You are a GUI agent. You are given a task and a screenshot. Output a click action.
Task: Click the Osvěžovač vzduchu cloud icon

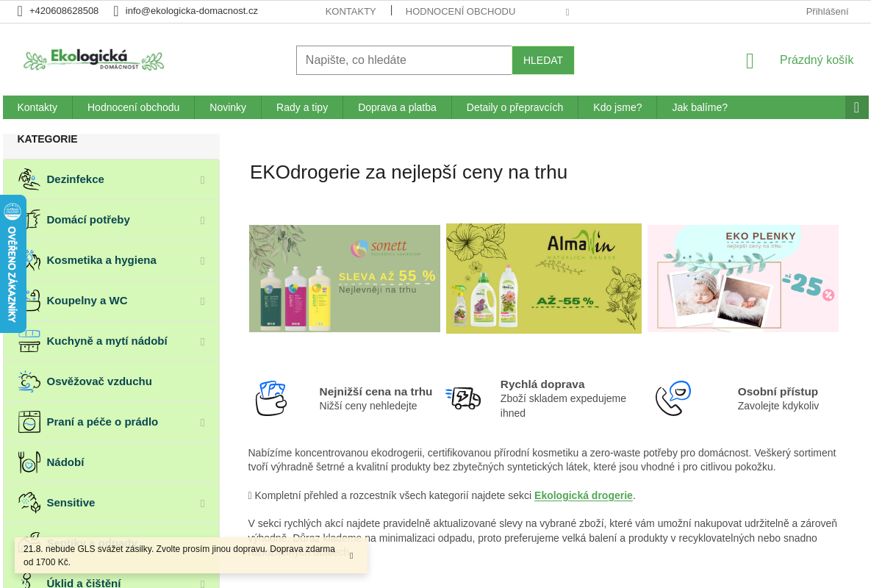click(x=29, y=381)
